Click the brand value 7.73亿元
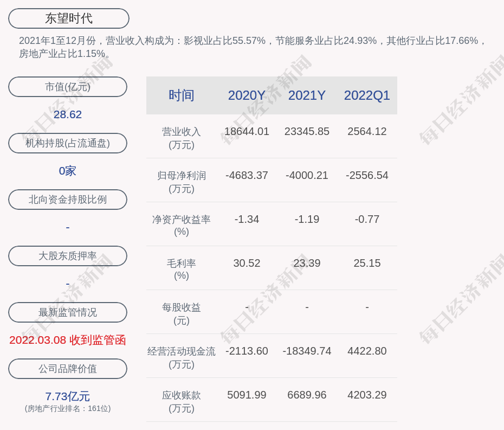This screenshot has width=504, height=430. [68, 396]
